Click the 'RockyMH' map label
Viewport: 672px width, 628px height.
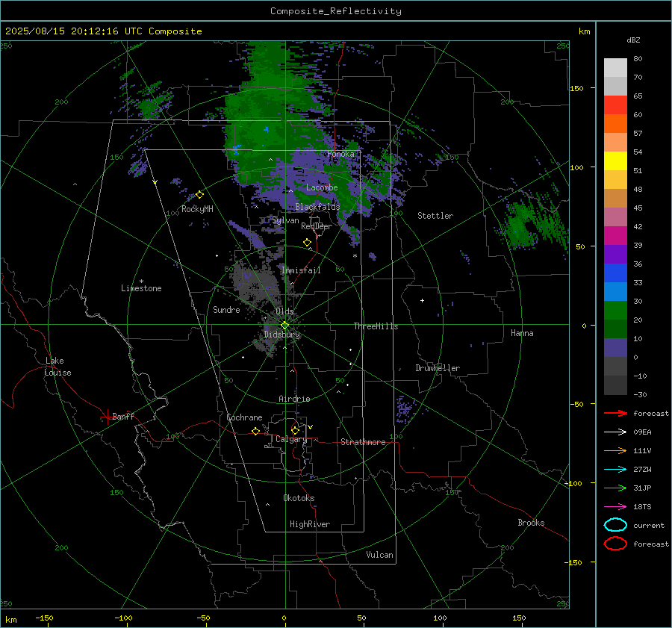(197, 209)
